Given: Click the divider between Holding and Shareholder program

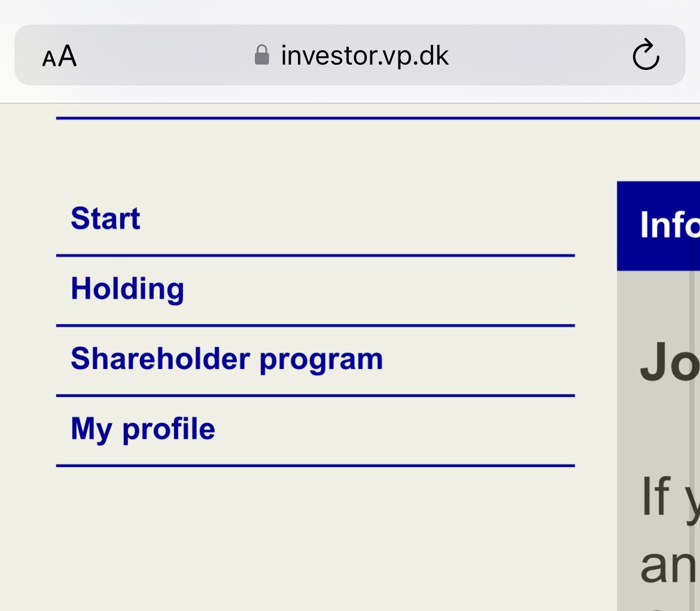Looking at the screenshot, I should [x=315, y=326].
